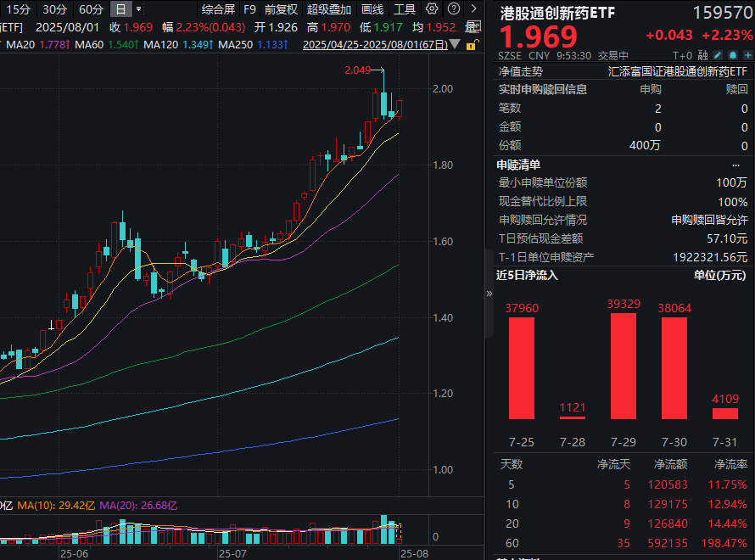The width and height of the screenshot is (755, 560).
Task: Click the 综合屏 button
Action: [219, 9]
